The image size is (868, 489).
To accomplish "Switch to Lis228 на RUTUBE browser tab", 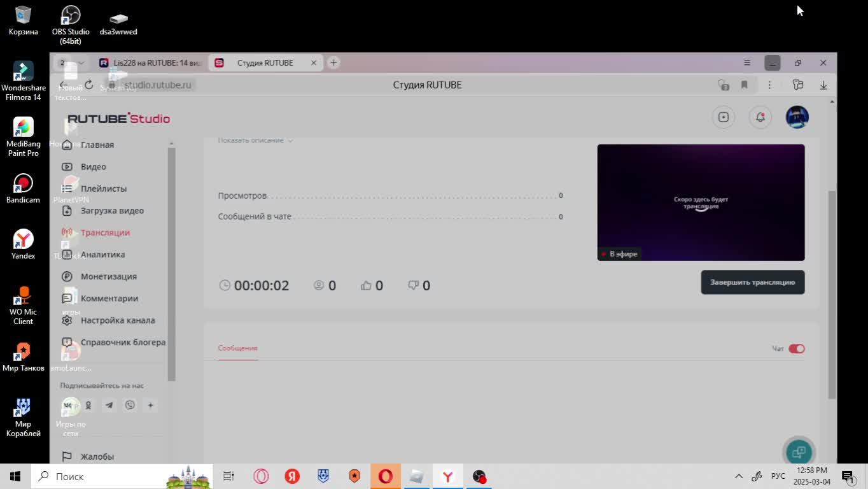I will click(150, 63).
